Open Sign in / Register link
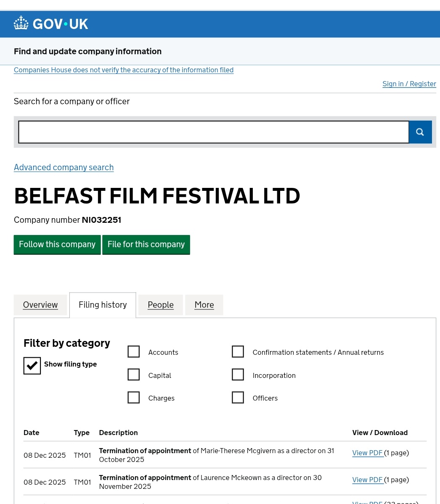Image resolution: width=440 pixels, height=504 pixels. click(x=409, y=84)
